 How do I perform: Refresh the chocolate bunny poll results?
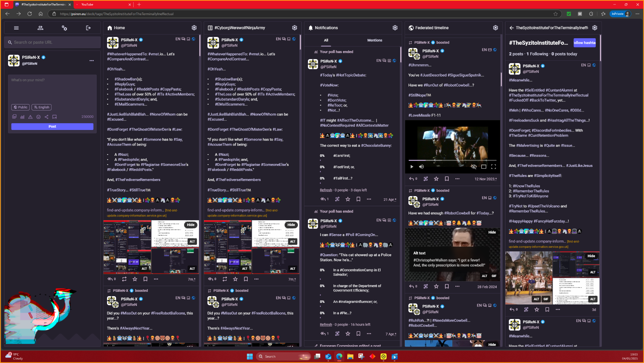coord(326,190)
